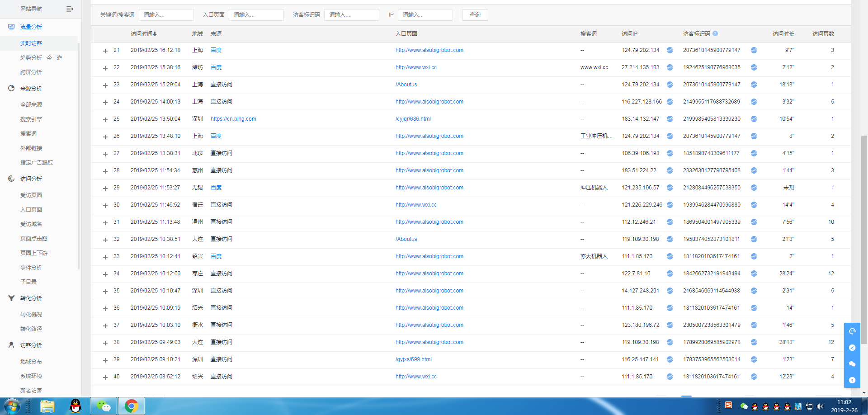Collapse the 网站导航 sidebar using the menu icon
The height and width of the screenshot is (415, 868).
(x=70, y=9)
